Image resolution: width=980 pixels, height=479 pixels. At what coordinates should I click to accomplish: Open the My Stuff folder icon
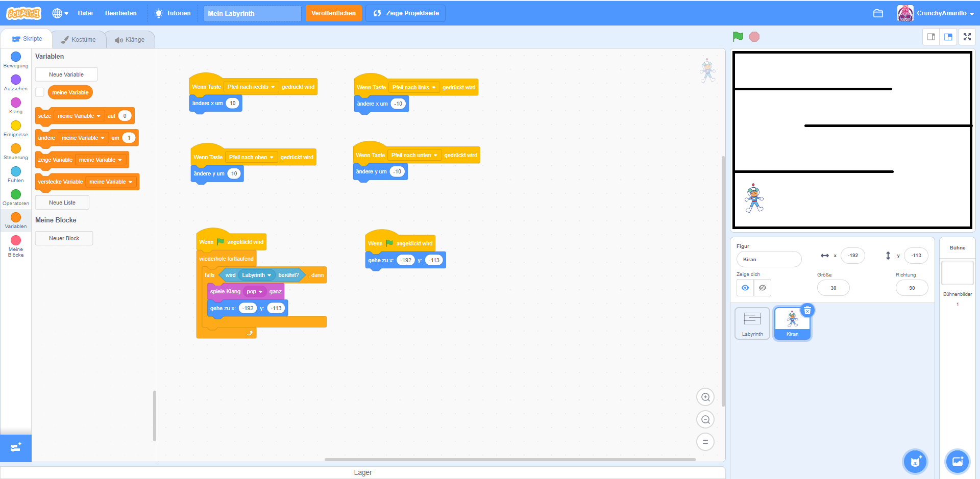tap(878, 13)
